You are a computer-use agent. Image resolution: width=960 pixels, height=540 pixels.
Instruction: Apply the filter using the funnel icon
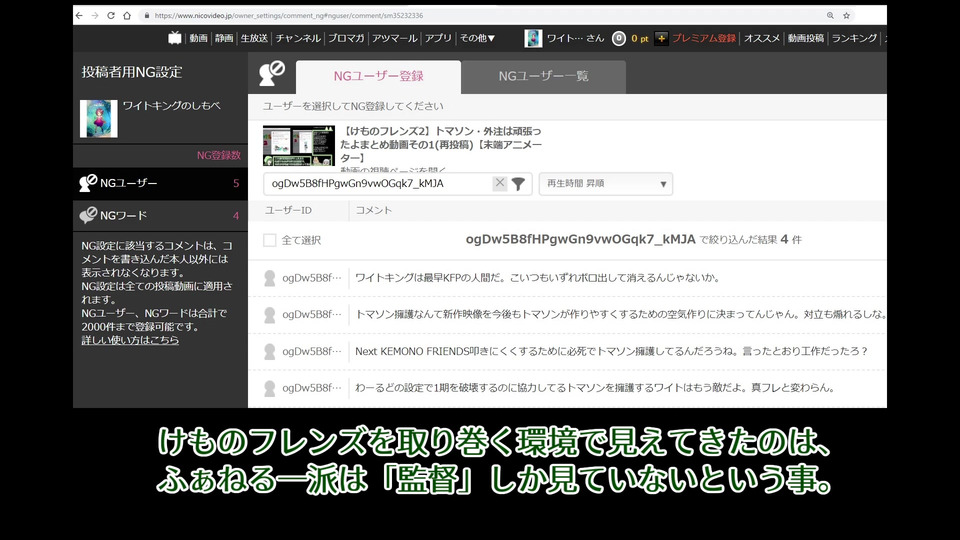(518, 184)
